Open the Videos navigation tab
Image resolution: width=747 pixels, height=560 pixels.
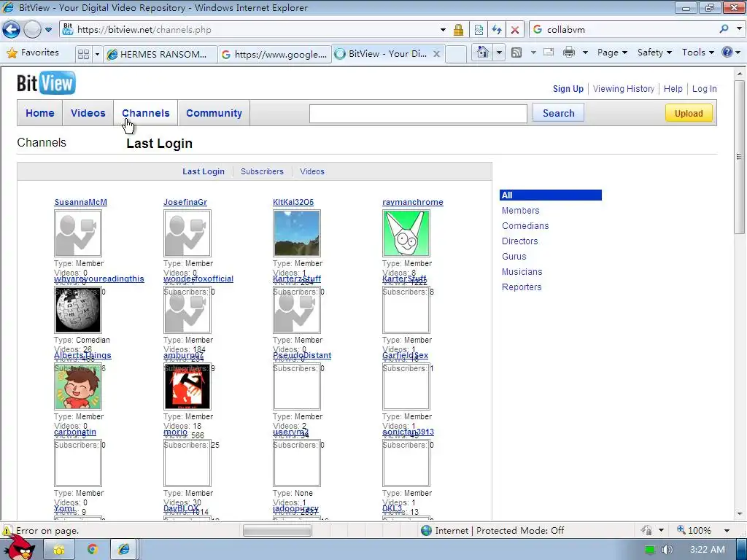coord(88,113)
